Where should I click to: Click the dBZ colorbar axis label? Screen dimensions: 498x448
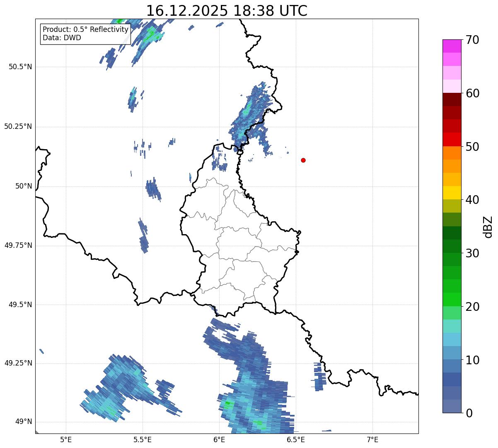click(488, 227)
